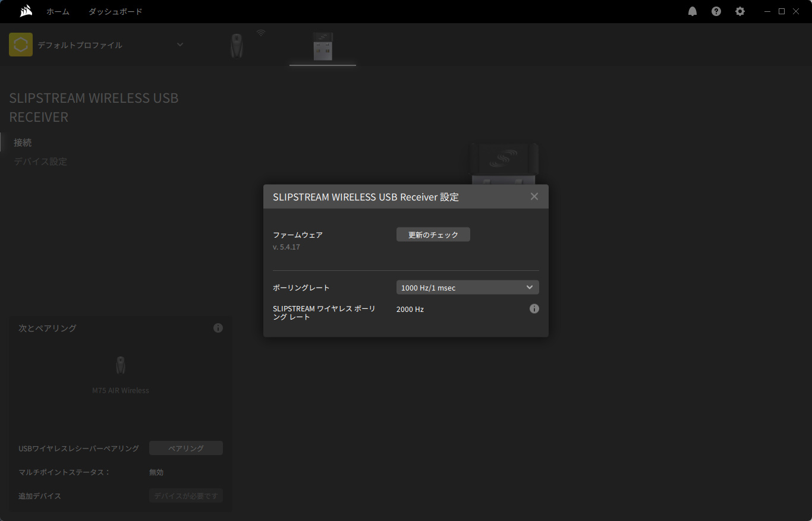Open the ダッシュボード menu
The height and width of the screenshot is (521, 812).
115,11
